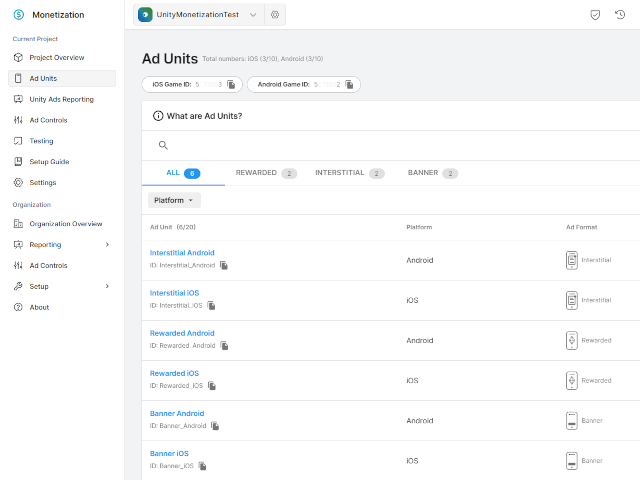Switch to the REWARDED tab
640x480 pixels.
pos(266,173)
